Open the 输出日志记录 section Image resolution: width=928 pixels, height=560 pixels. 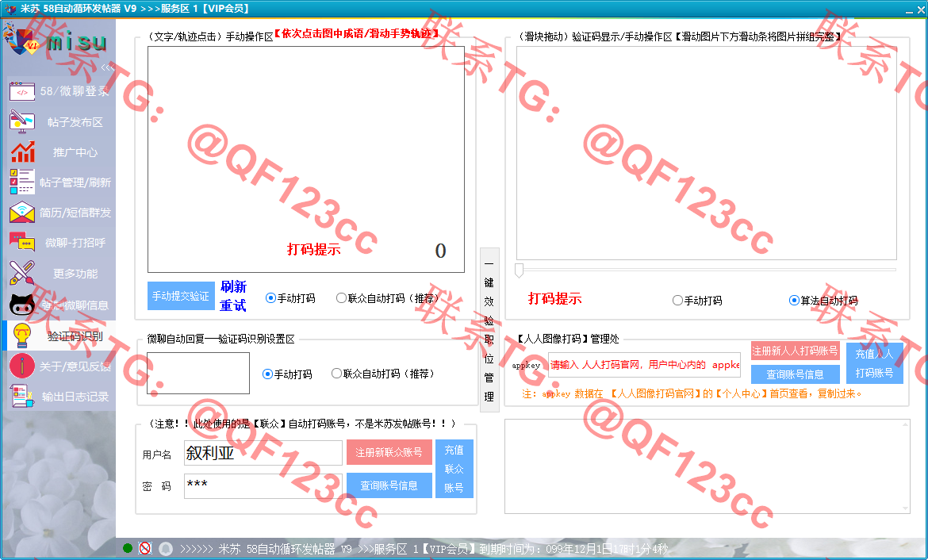pyautogui.click(x=59, y=397)
